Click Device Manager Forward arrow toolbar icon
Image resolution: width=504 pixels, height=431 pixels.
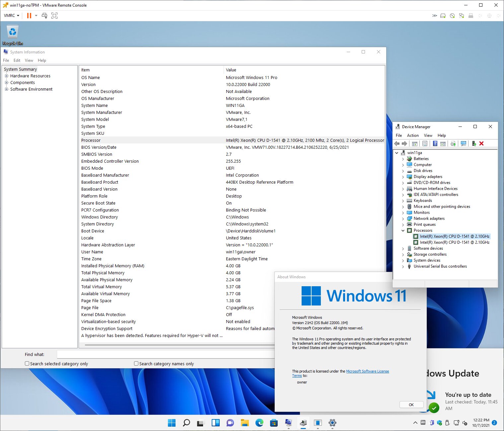click(404, 143)
